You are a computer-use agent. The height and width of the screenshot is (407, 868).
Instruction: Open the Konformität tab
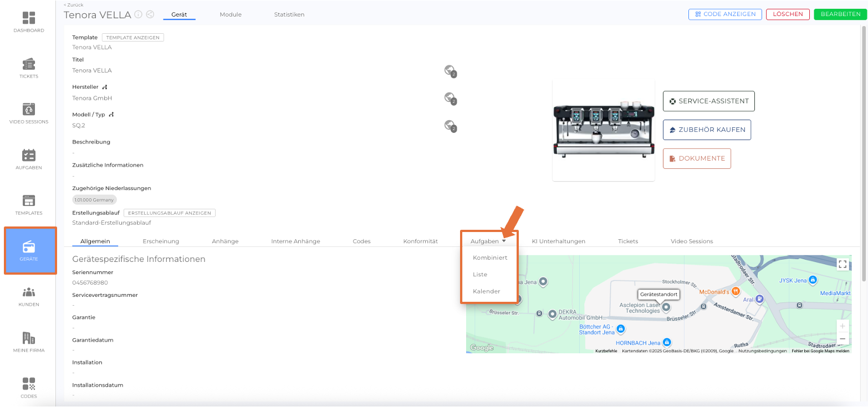pyautogui.click(x=420, y=241)
